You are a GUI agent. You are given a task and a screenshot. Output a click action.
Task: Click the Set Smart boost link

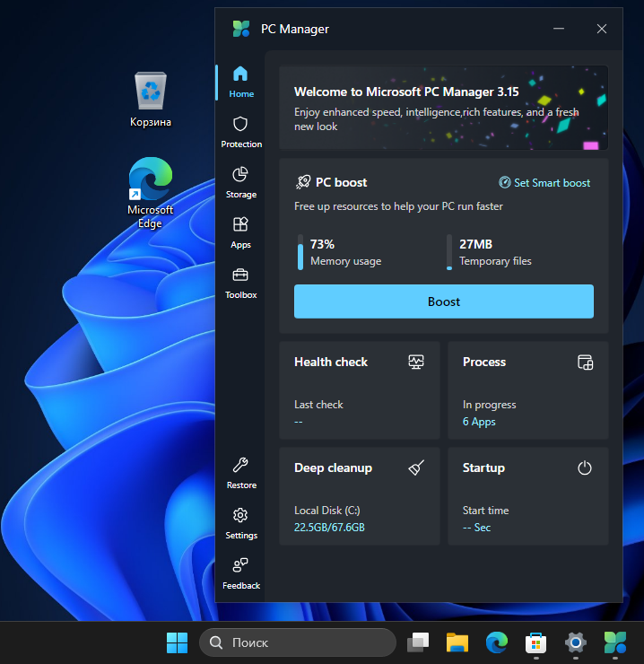544,182
